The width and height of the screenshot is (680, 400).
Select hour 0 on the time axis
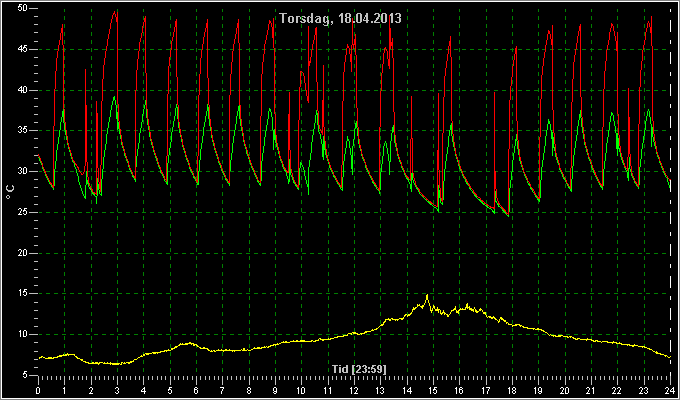click(x=38, y=390)
